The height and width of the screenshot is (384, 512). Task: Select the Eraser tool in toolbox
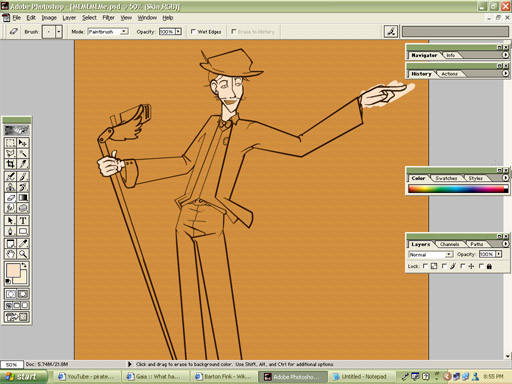pos(10,198)
